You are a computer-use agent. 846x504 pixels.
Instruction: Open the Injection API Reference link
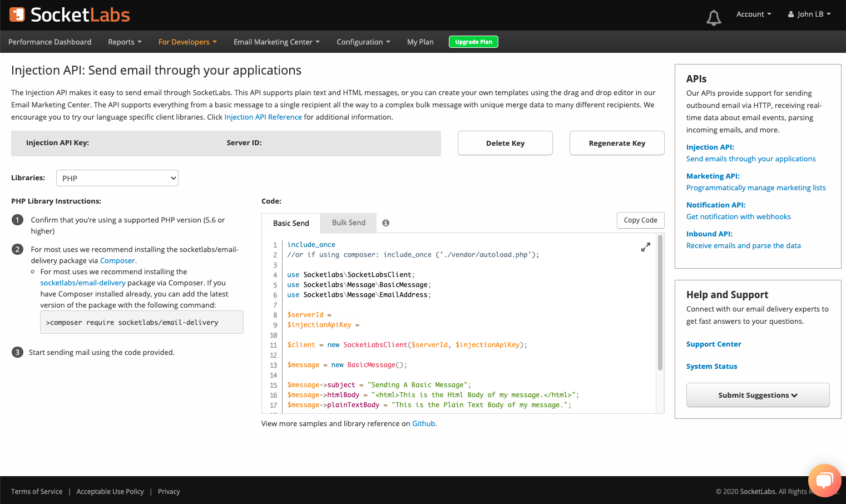point(263,117)
